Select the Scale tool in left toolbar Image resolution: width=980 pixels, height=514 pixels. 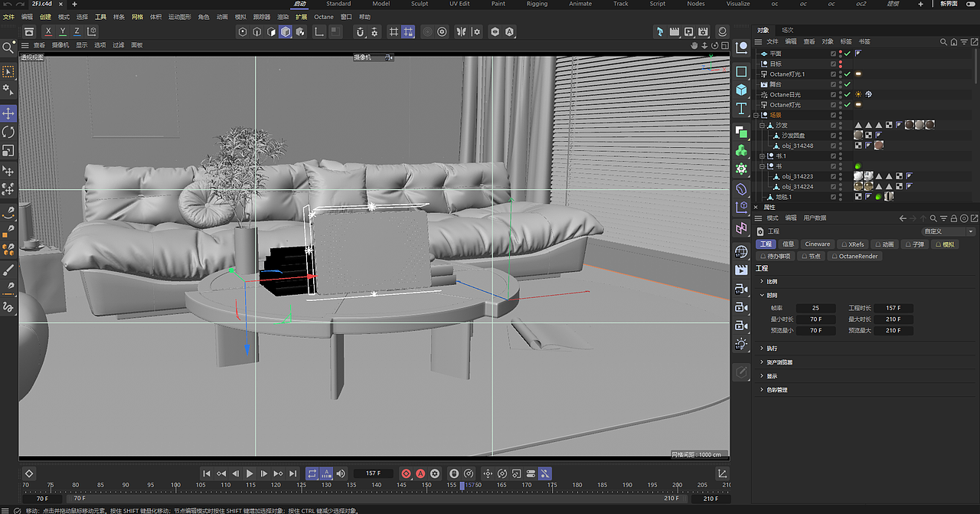point(8,150)
